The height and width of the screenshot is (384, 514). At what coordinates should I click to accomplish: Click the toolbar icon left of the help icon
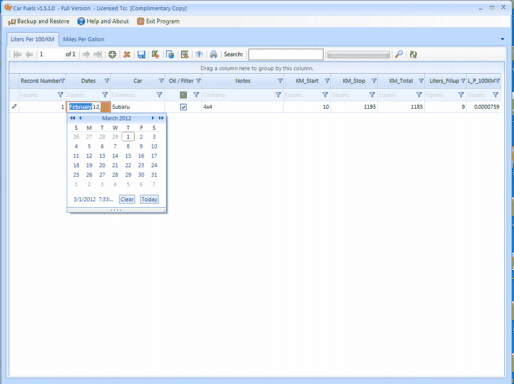click(x=185, y=54)
